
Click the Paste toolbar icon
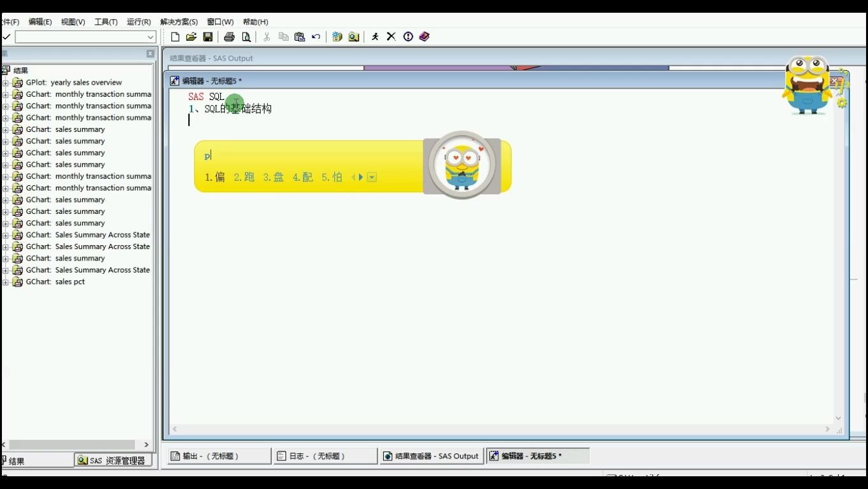299,36
